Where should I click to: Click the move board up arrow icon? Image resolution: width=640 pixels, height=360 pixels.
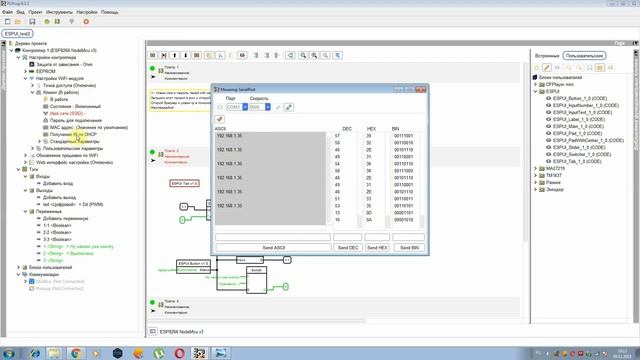click(x=175, y=55)
